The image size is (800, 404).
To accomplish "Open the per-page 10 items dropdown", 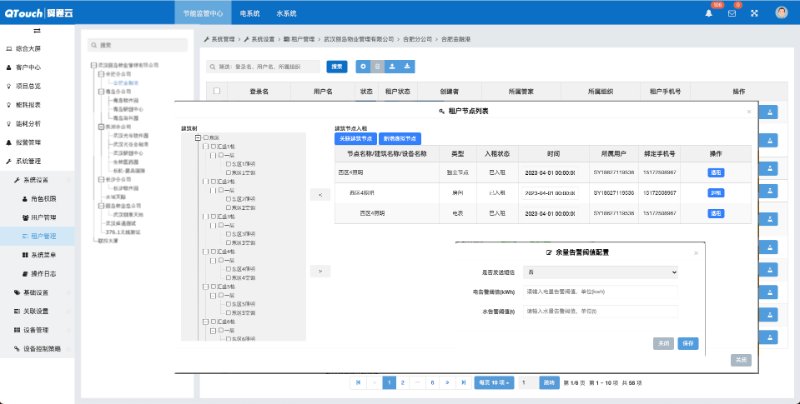I will pyautogui.click(x=493, y=382).
